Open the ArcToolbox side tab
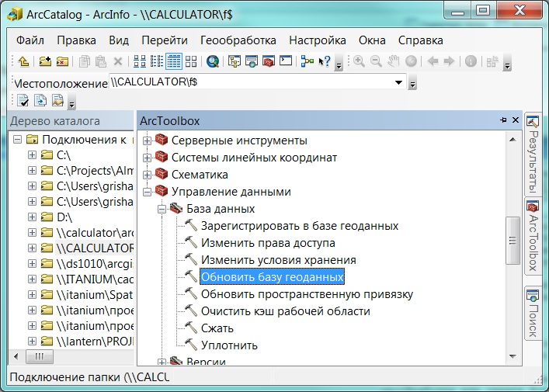The width and height of the screenshot is (549, 392). [533, 237]
